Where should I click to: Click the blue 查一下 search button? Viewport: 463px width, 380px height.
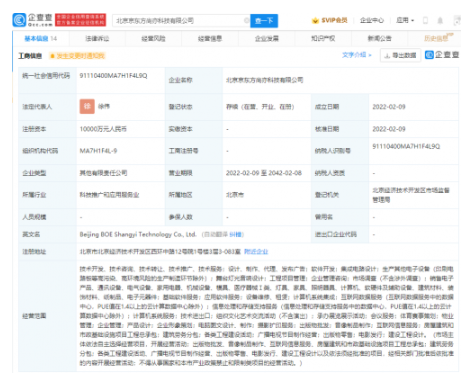click(x=264, y=21)
